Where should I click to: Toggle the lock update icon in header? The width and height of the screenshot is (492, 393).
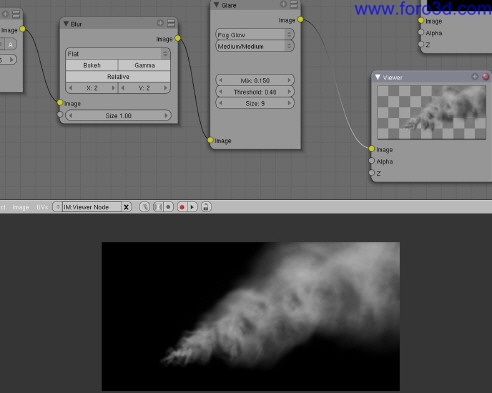point(206,207)
